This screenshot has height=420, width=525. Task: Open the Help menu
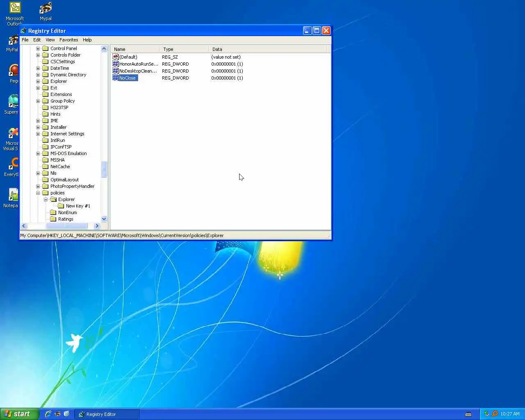(87, 40)
